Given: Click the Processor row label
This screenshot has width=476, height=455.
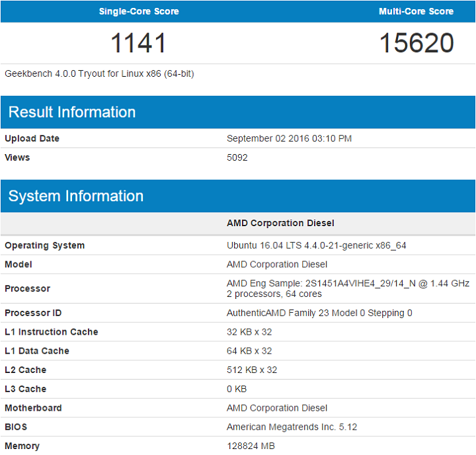Looking at the screenshot, I should [27, 288].
